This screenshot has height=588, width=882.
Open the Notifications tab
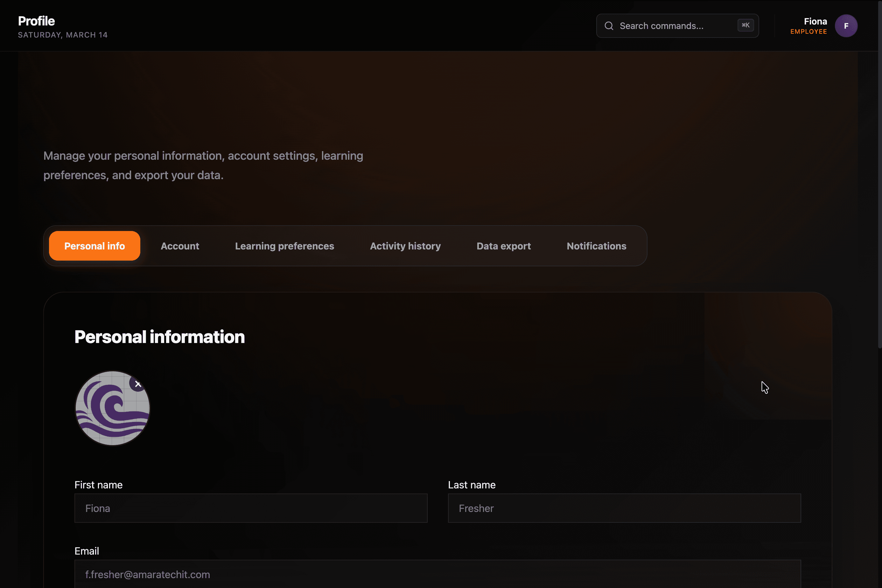pyautogui.click(x=596, y=246)
